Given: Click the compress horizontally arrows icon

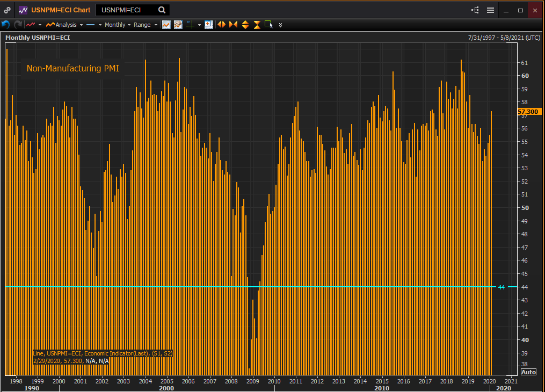Looking at the screenshot, I should tap(233, 25).
